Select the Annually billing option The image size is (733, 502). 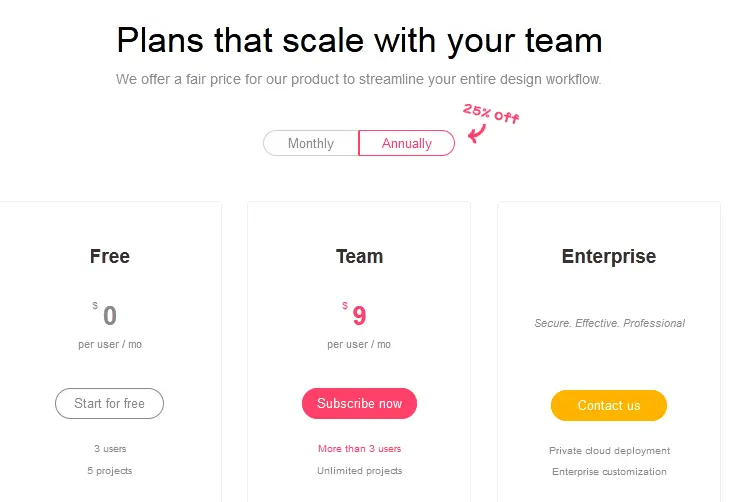click(x=407, y=143)
